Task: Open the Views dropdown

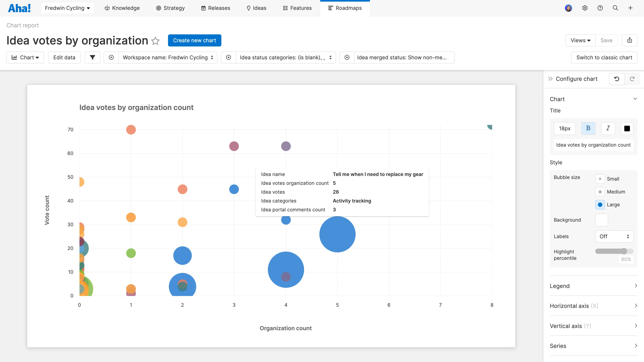Action: [x=580, y=40]
